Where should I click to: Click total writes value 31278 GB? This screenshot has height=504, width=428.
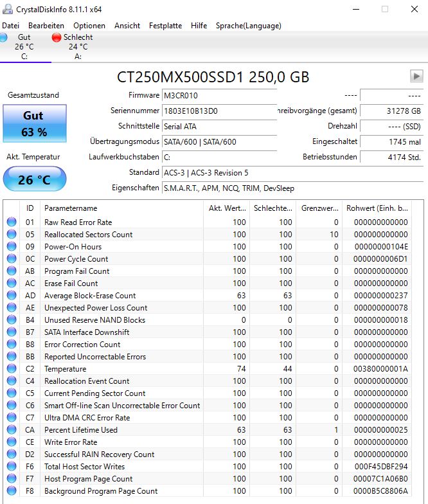point(392,111)
